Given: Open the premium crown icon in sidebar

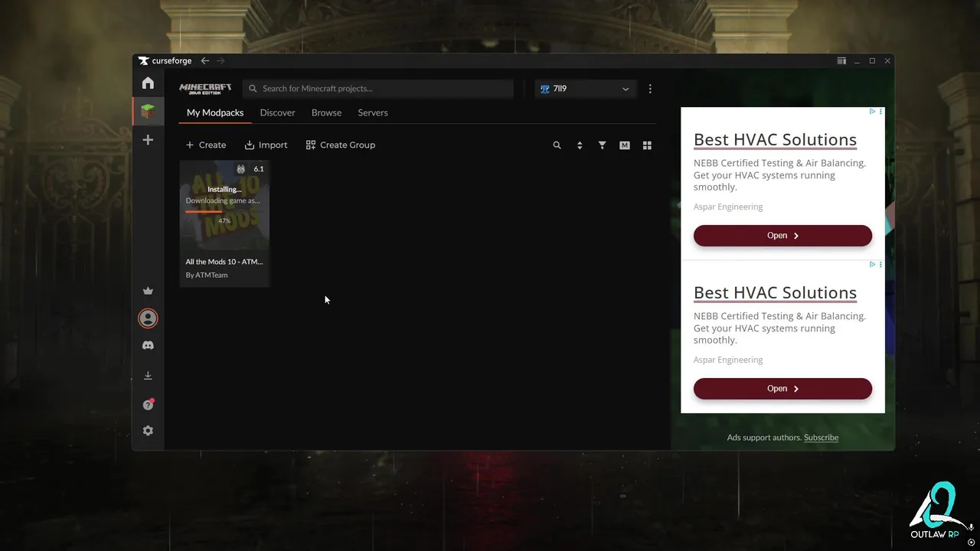Looking at the screenshot, I should 148,291.
